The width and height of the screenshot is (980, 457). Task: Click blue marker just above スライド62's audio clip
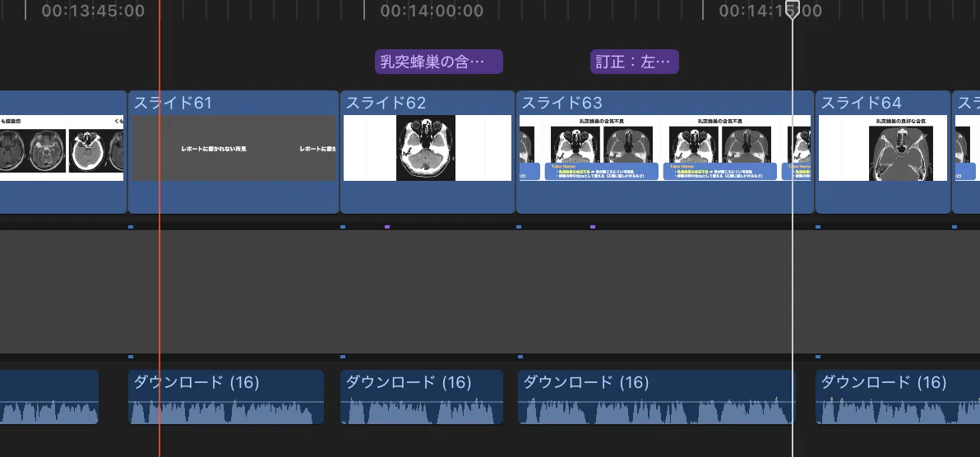pos(343,357)
